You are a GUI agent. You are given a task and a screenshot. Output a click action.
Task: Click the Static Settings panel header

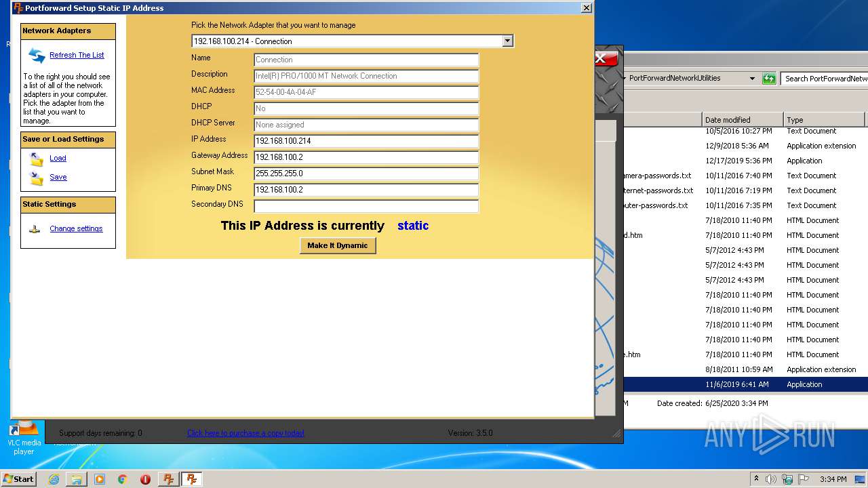[68, 205]
